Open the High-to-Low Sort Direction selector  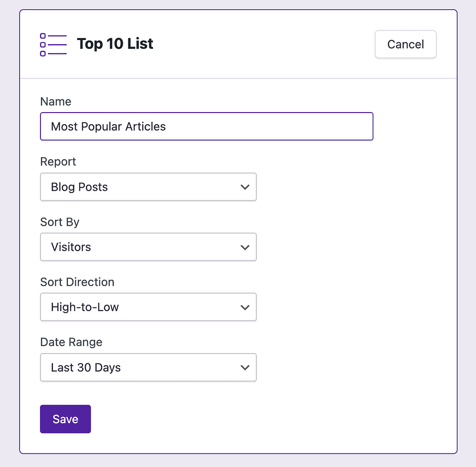(x=148, y=307)
